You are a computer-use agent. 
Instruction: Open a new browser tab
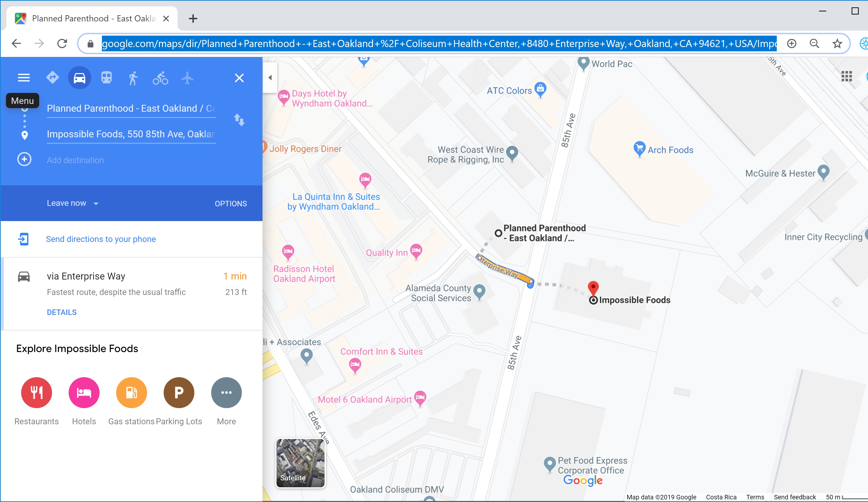click(x=193, y=18)
